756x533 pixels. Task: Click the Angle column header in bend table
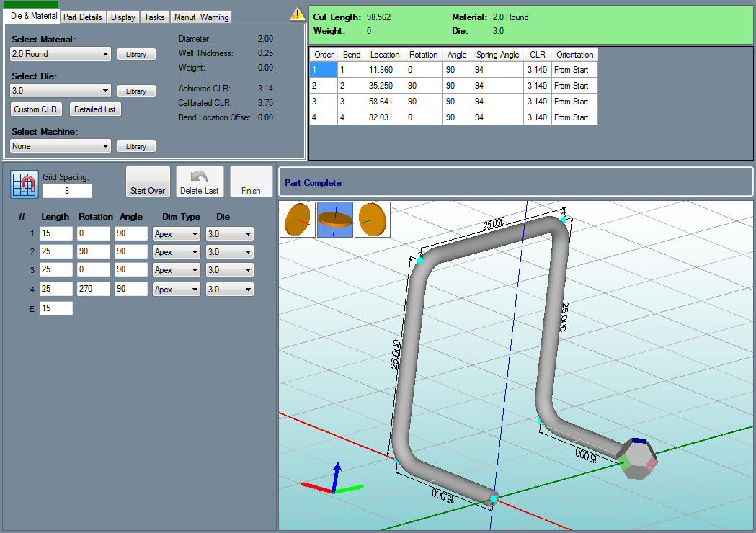[457, 55]
